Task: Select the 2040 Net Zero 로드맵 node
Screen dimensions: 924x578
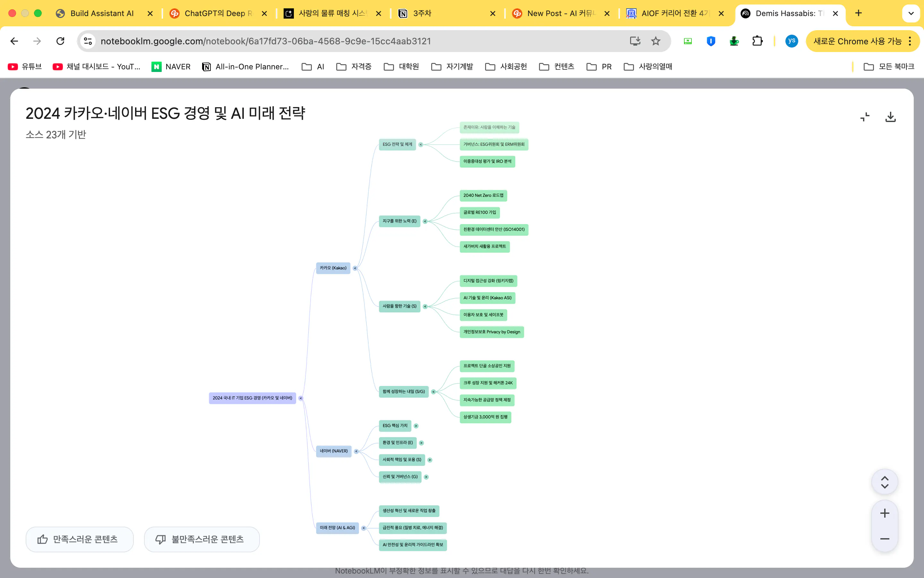Action: [x=483, y=195]
